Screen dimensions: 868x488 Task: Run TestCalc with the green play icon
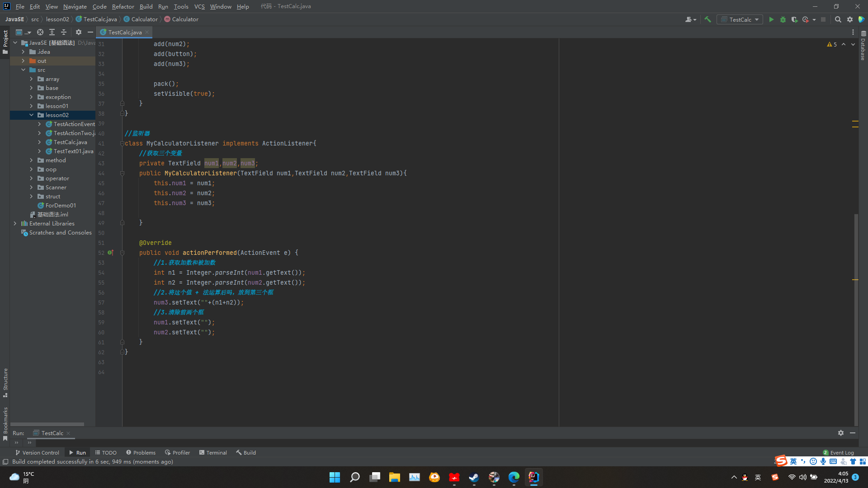771,19
